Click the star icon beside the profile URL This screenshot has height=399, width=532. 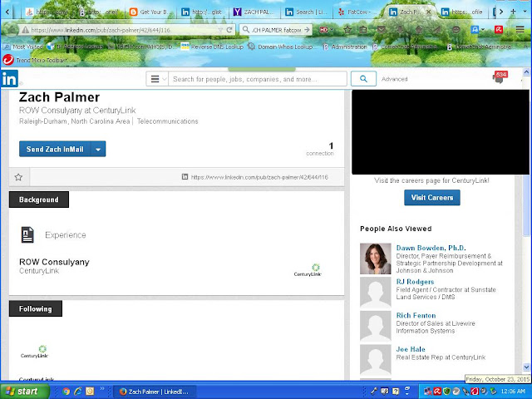[18, 177]
